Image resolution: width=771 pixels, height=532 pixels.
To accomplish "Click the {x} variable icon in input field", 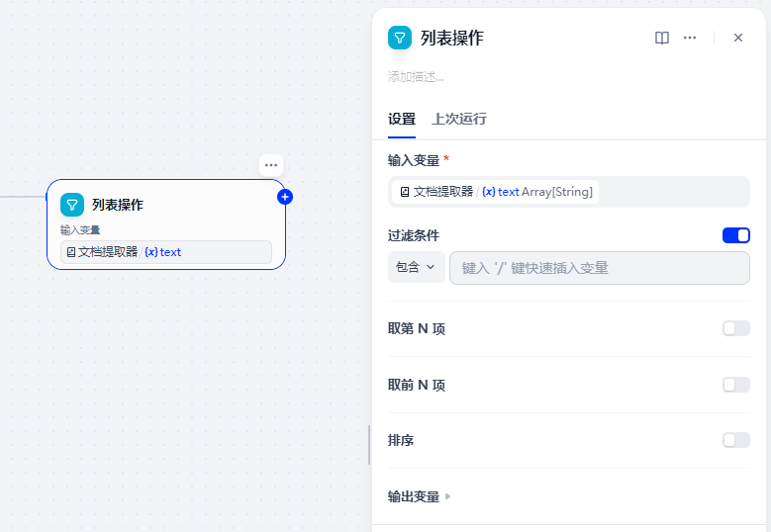I will tap(489, 192).
